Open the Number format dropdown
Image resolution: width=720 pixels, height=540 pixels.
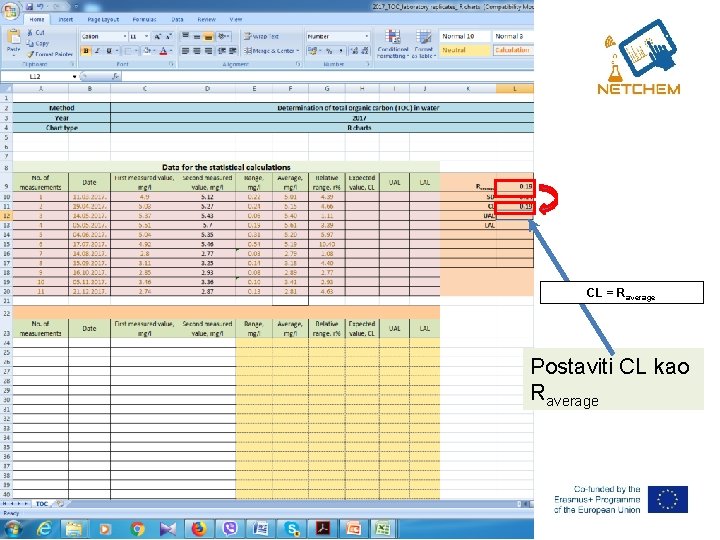(366, 36)
